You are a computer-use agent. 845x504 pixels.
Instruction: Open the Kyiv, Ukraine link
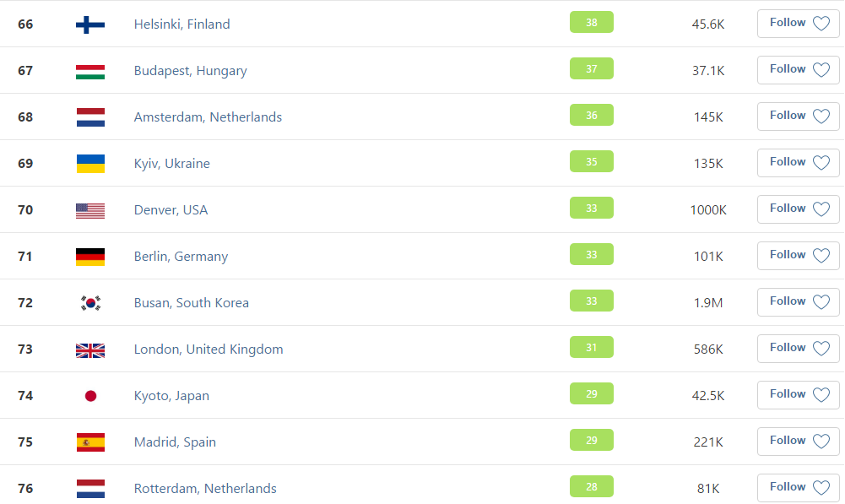tap(172, 163)
